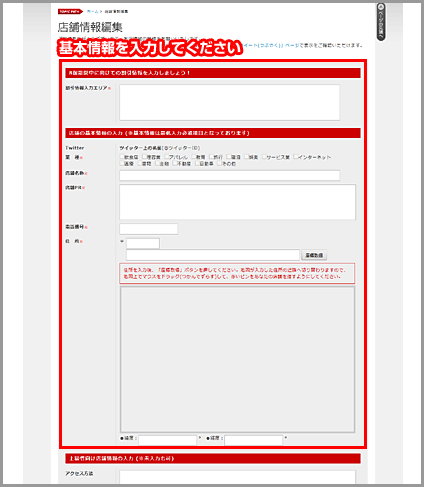The height and width of the screenshot is (487, 424).
Task: Enable the サービス業 checkbox
Action: [264, 157]
